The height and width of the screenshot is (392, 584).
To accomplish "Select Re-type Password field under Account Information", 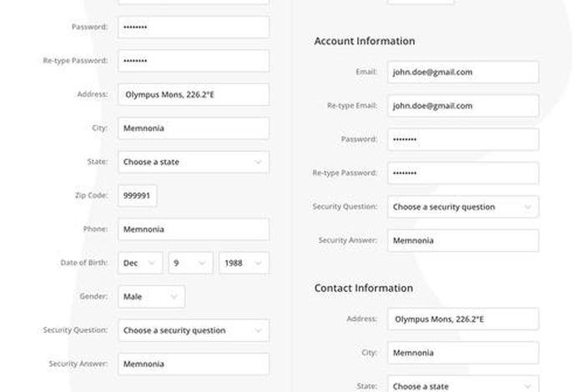I will click(x=463, y=173).
